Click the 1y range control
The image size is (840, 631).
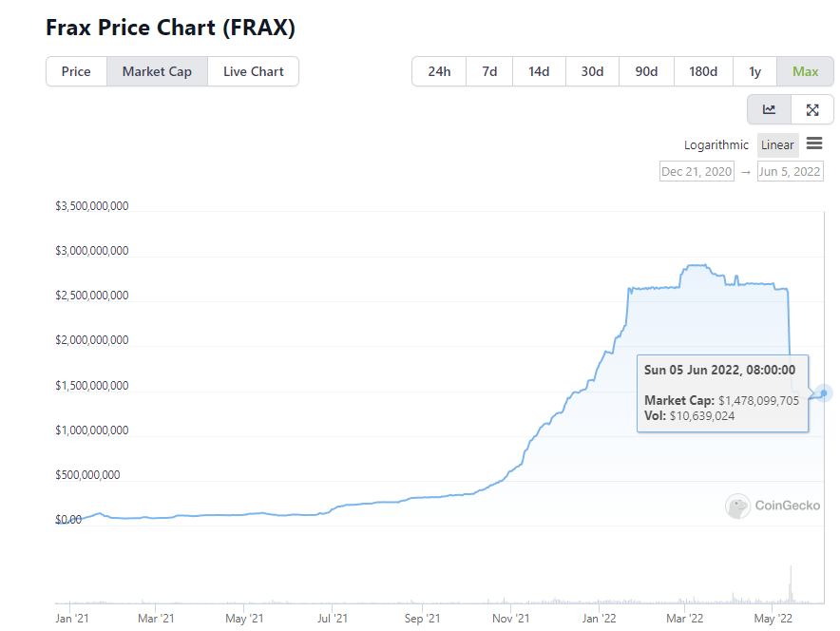[754, 71]
